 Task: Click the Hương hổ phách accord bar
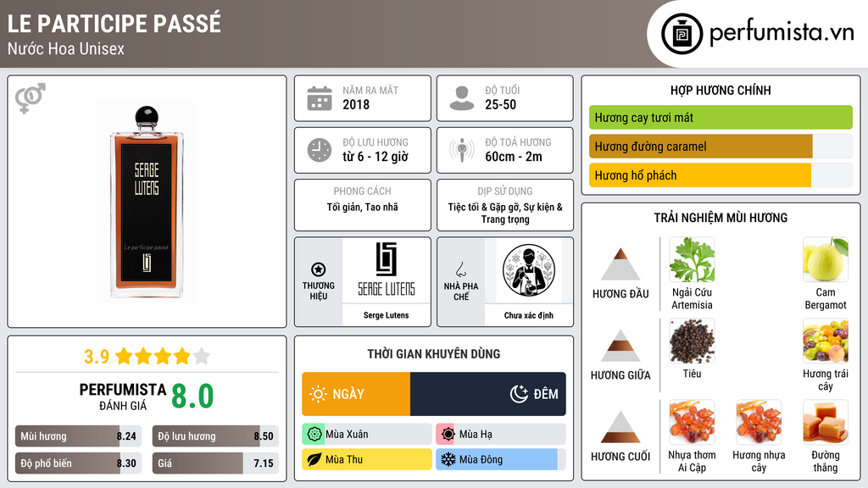721,175
